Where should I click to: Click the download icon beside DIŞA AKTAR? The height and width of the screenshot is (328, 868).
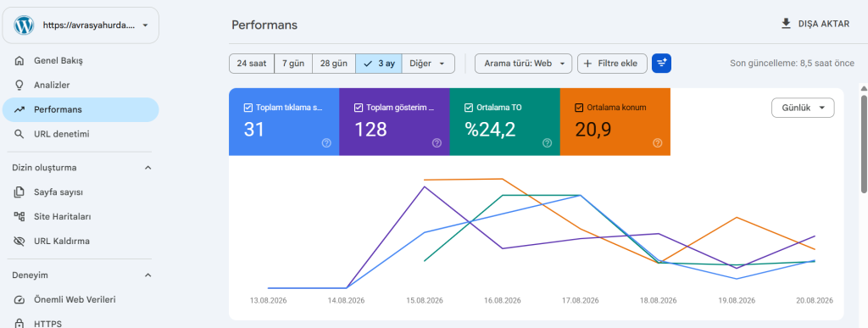coord(786,24)
